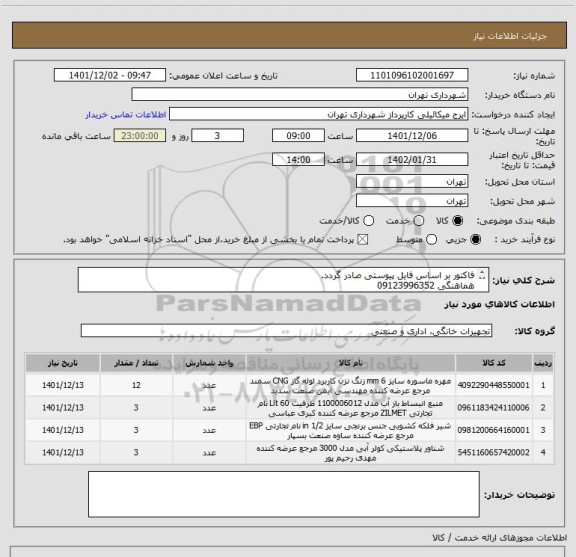Click the delivery province field تهران
The height and width of the screenshot is (557, 576).
point(412,182)
